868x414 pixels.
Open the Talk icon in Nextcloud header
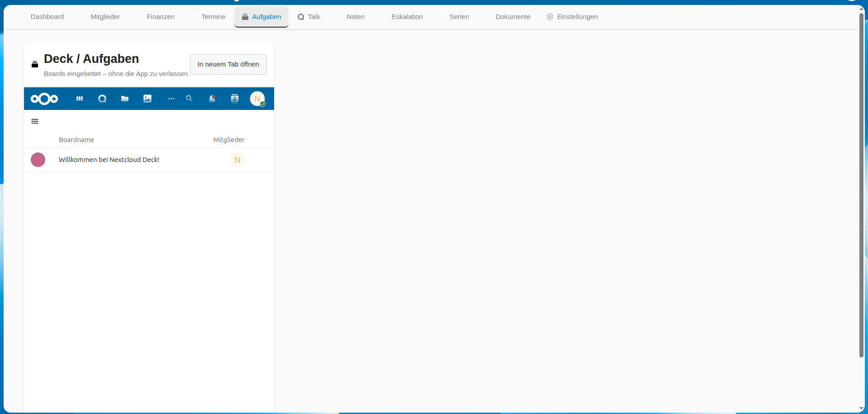pos(102,99)
